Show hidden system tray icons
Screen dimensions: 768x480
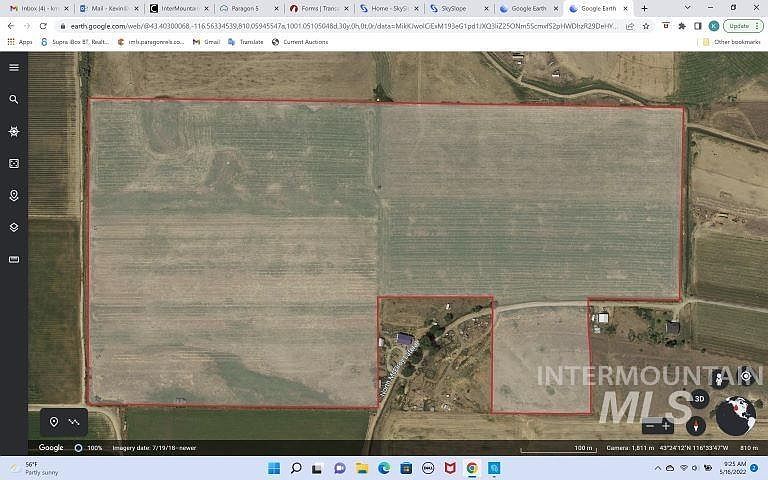pos(658,468)
